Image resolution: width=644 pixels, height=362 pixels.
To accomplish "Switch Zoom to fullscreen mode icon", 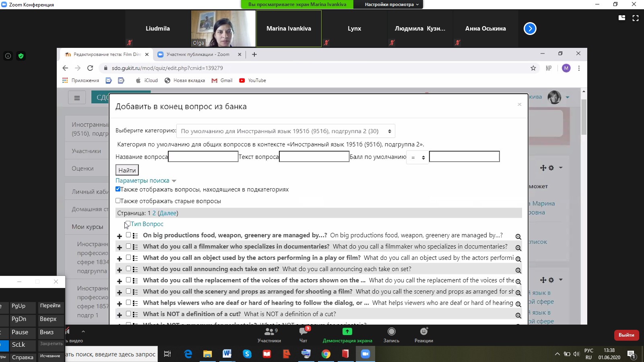I will (x=636, y=18).
